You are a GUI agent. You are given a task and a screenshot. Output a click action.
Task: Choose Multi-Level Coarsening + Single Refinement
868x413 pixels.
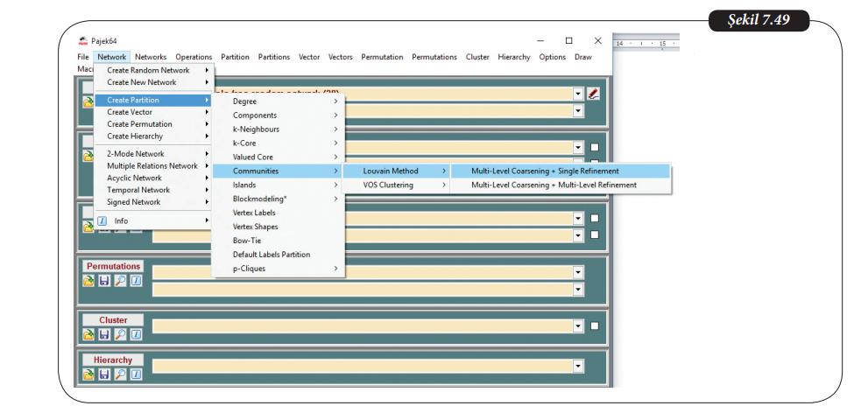pos(544,171)
